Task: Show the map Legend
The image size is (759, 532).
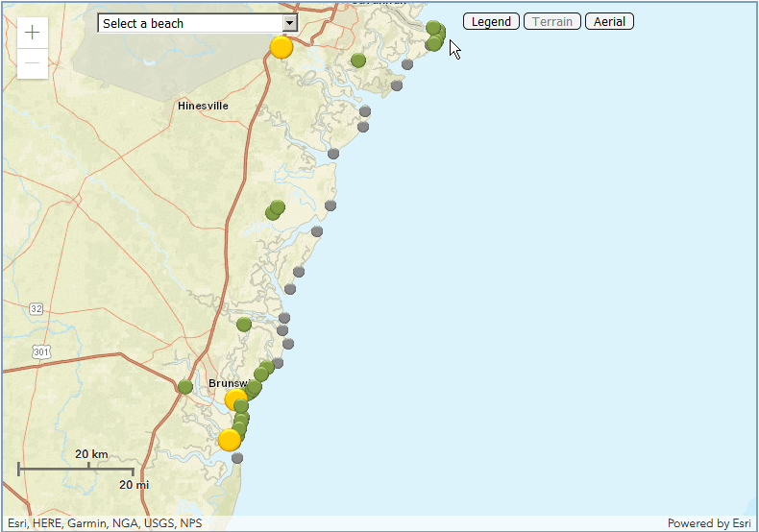Action: tap(491, 21)
